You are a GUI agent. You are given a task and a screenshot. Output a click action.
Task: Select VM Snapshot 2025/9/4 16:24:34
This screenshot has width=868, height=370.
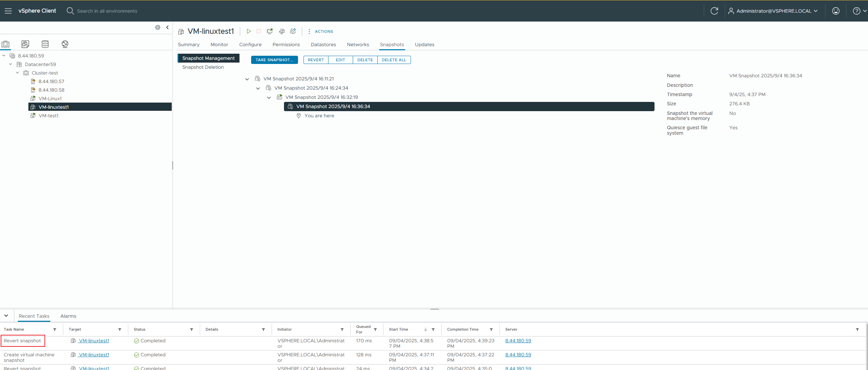click(x=311, y=88)
